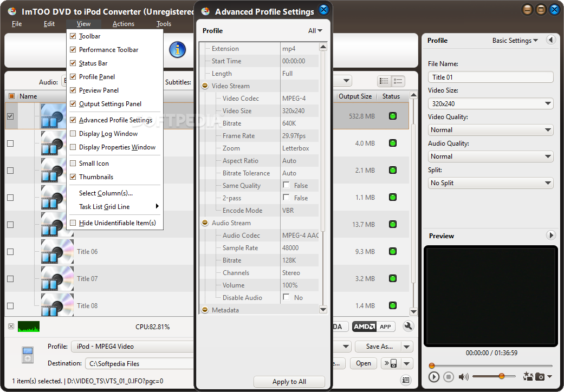
Task: Click the transfer to iPod icon
Action: pos(391,363)
